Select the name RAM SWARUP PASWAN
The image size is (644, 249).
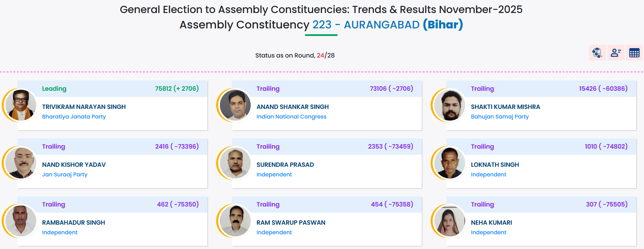coord(291,223)
